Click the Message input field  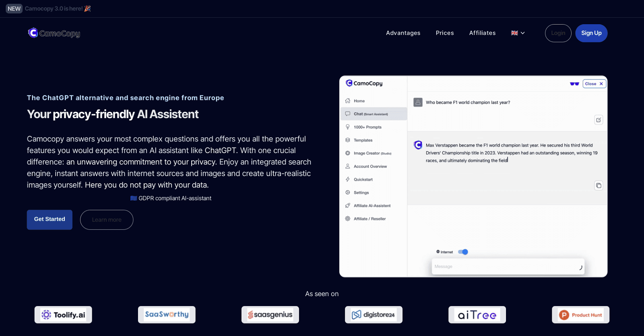pyautogui.click(x=503, y=267)
